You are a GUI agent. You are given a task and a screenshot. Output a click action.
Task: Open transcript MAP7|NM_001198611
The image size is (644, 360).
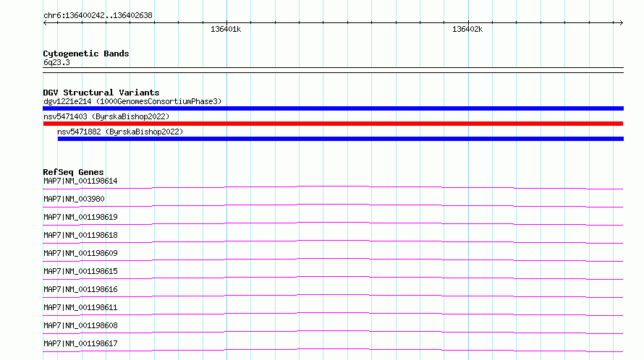pyautogui.click(x=80, y=307)
